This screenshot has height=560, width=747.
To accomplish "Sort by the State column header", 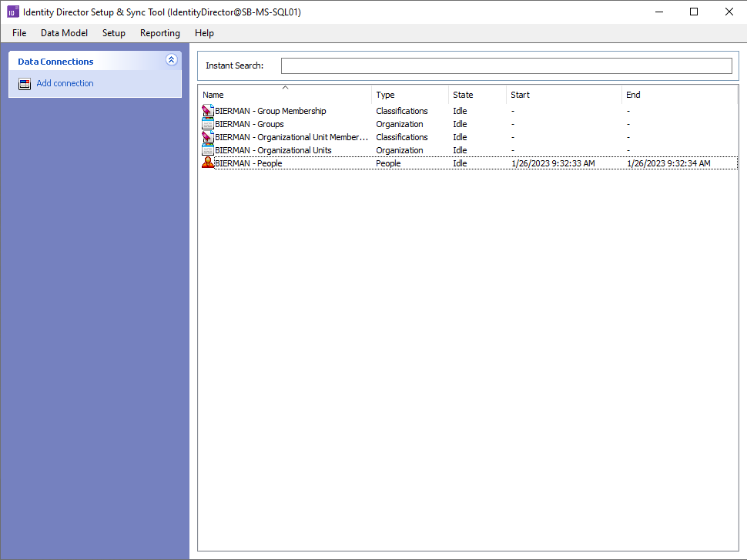I will pos(477,95).
